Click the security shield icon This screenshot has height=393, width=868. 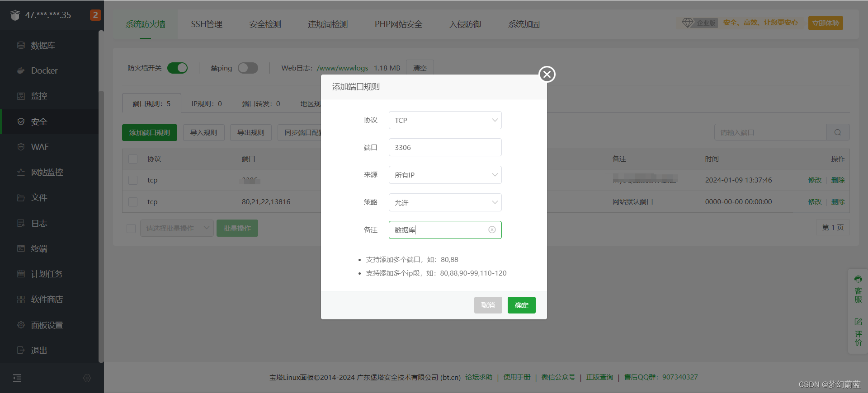[21, 122]
